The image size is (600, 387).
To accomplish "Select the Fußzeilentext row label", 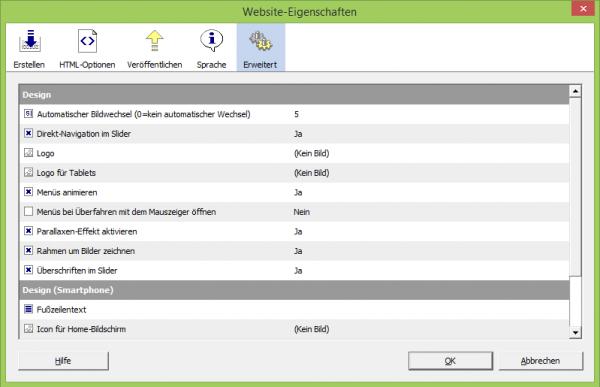I will tap(61, 309).
